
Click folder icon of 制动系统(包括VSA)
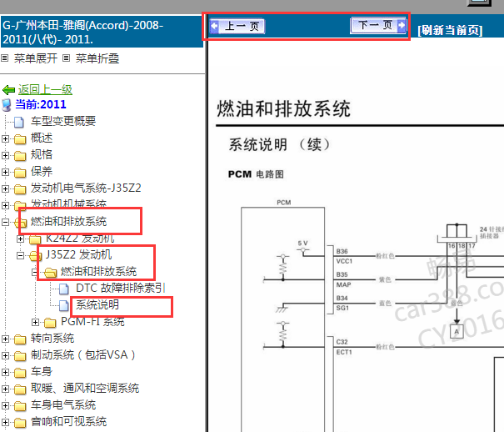[20, 356]
